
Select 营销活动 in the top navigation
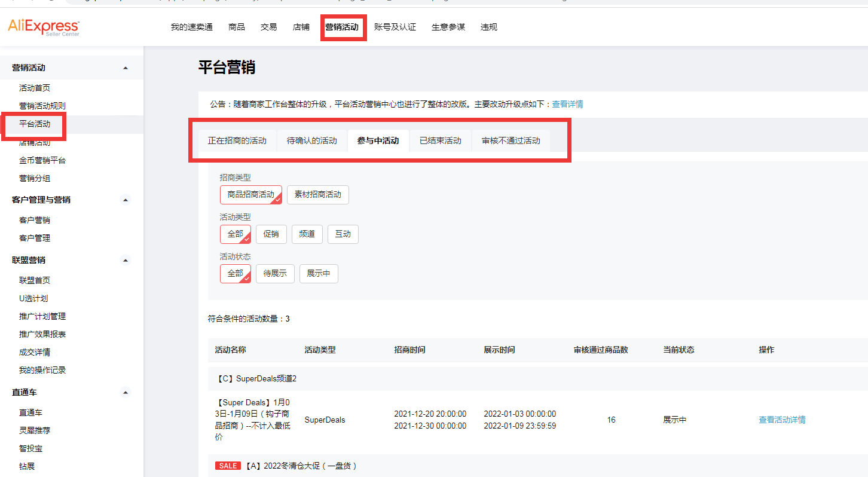click(342, 27)
